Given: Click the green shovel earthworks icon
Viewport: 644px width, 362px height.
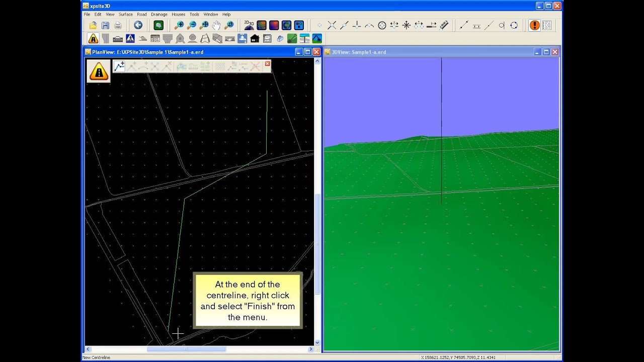Looking at the screenshot, I should [292, 39].
